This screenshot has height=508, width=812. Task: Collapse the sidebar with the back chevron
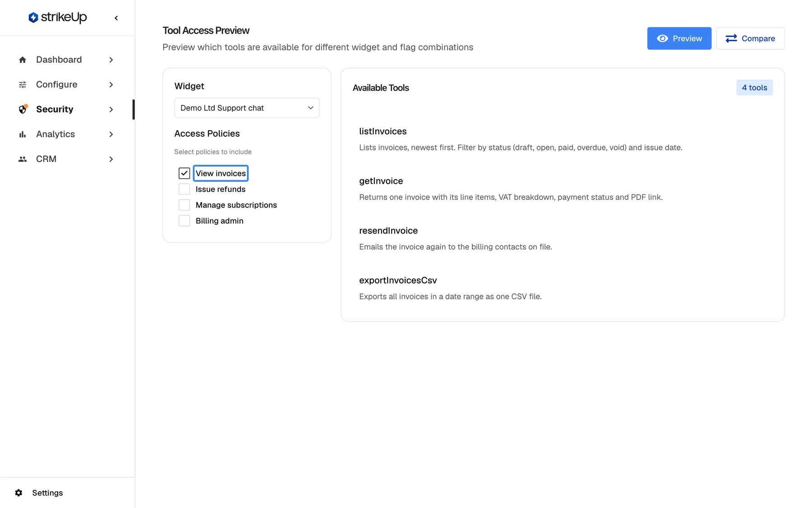(116, 18)
